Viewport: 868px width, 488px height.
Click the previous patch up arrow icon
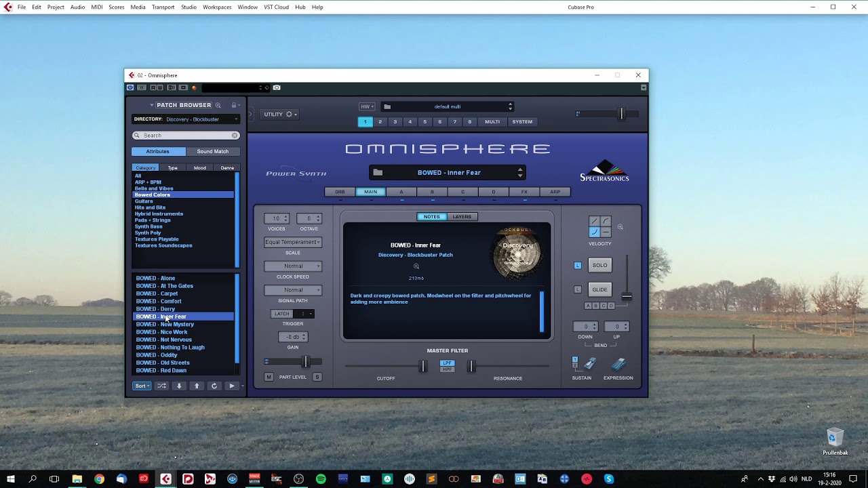coord(197,386)
